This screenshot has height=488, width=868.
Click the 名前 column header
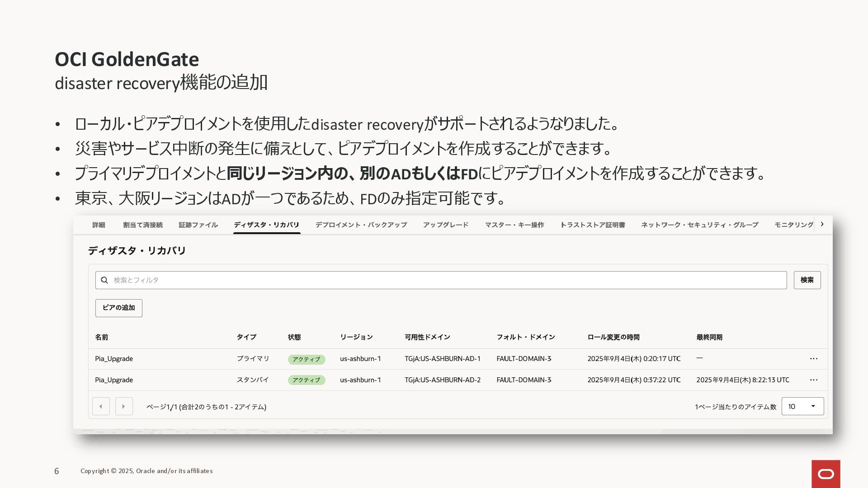coord(102,337)
